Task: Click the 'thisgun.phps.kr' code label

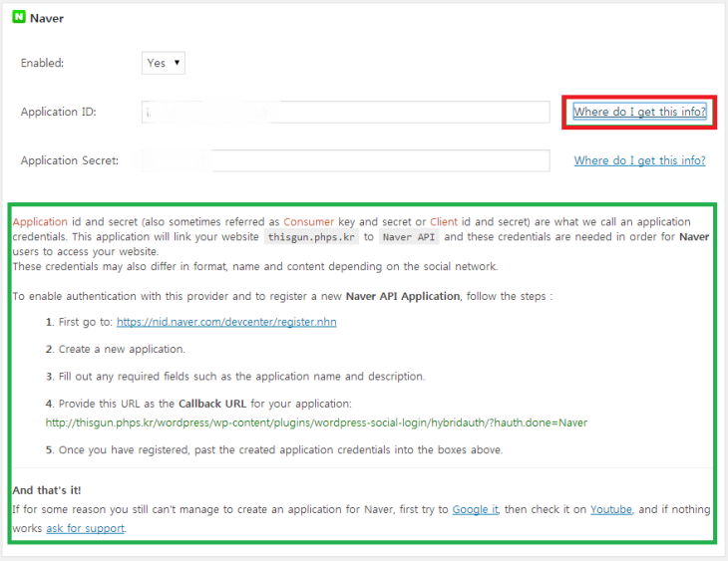Action: tap(311, 237)
